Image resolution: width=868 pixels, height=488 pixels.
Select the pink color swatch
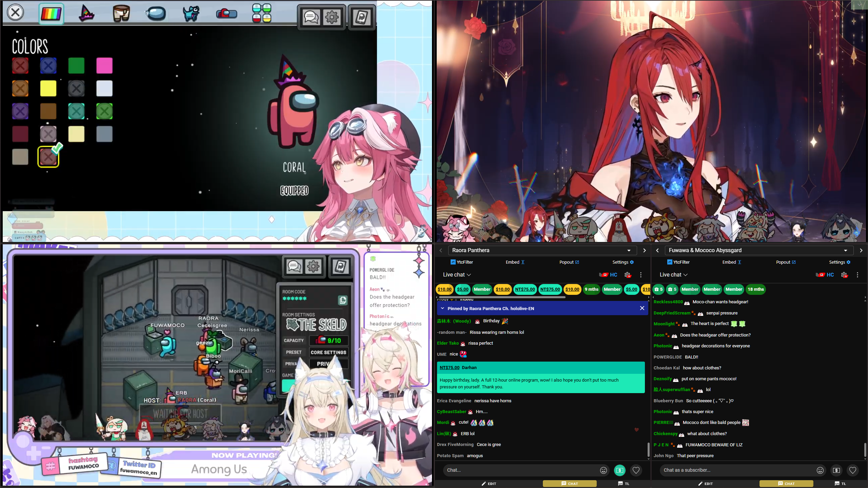(x=104, y=65)
